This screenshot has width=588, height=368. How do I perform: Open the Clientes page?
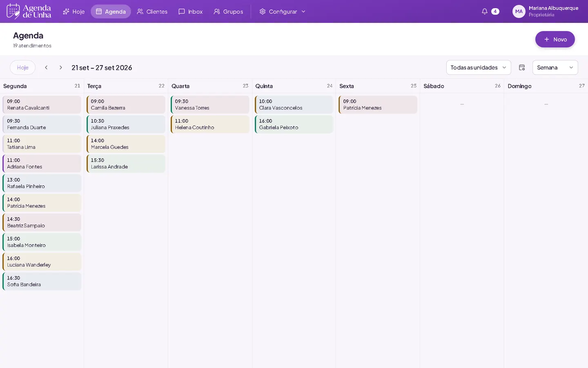tap(152, 11)
